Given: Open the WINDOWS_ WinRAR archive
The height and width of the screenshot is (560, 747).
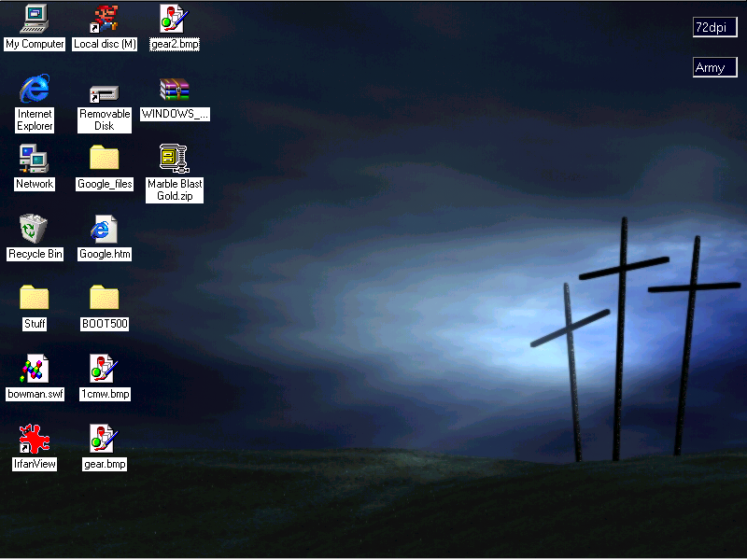Looking at the screenshot, I should click(x=174, y=93).
